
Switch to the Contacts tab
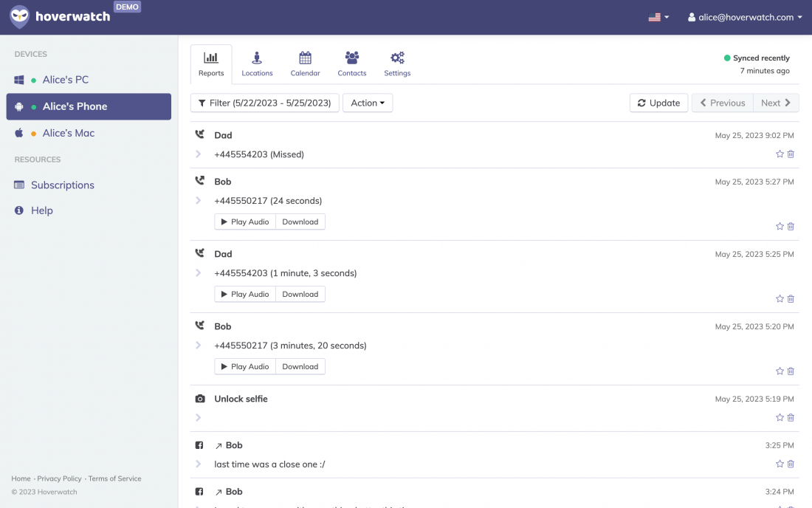pos(352,64)
